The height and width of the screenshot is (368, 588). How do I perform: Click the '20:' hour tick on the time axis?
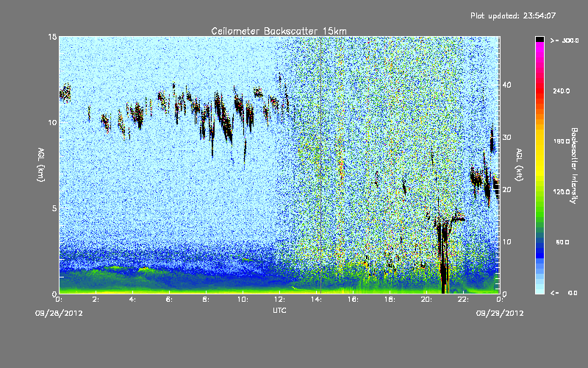tap(426, 300)
